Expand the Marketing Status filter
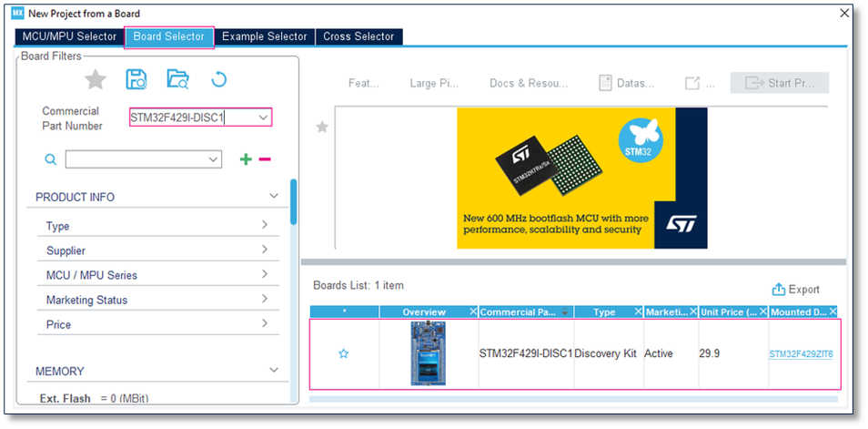The height and width of the screenshot is (429, 868). (x=265, y=298)
